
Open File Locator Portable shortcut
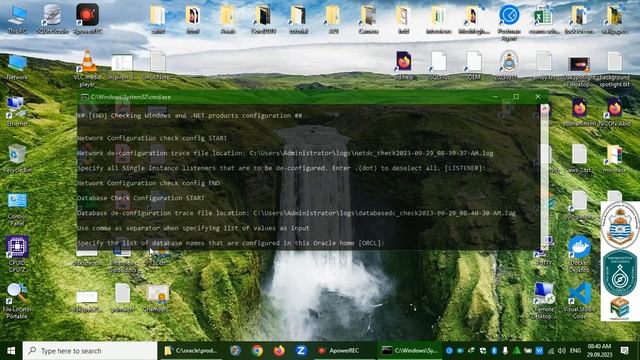tap(17, 300)
